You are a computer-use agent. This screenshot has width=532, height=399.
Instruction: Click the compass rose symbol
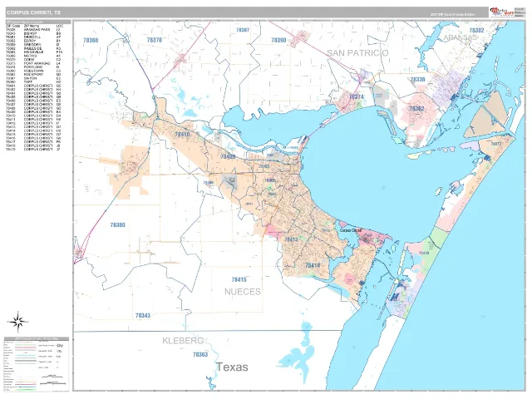pyautogui.click(x=18, y=322)
